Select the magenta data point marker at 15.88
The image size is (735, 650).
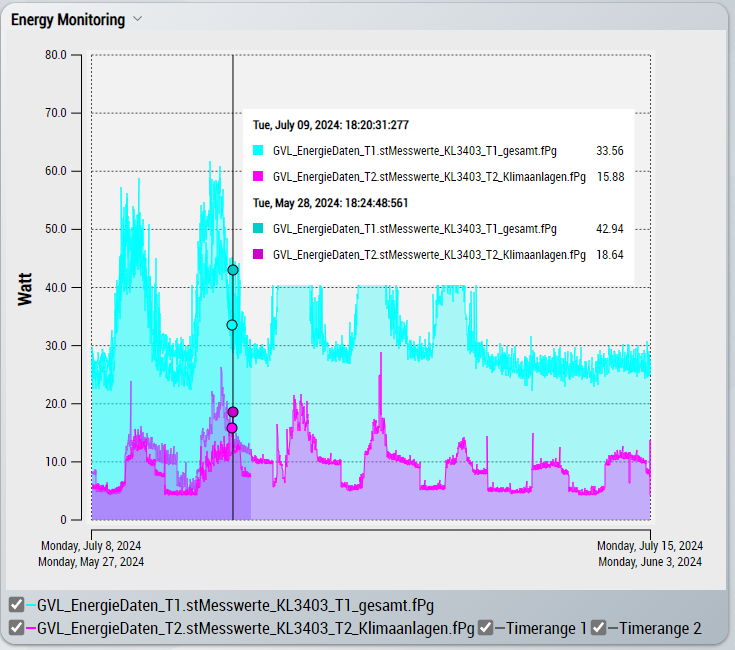point(232,428)
